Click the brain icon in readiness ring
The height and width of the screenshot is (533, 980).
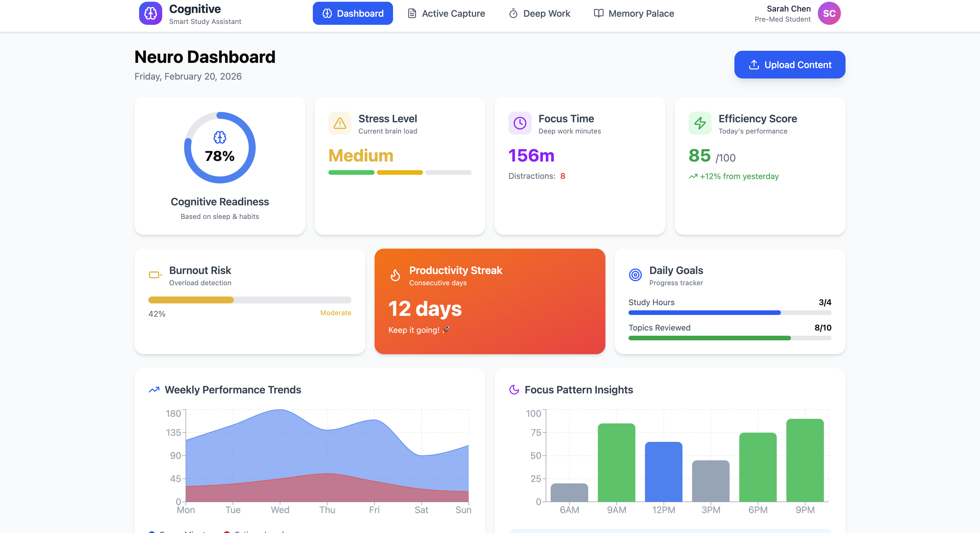pyautogui.click(x=220, y=137)
